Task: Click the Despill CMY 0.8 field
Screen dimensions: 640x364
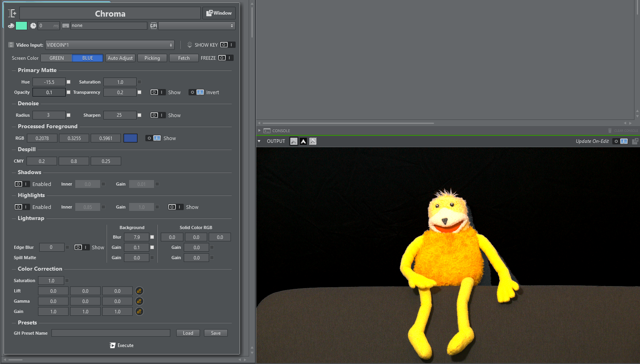Action: [74, 161]
